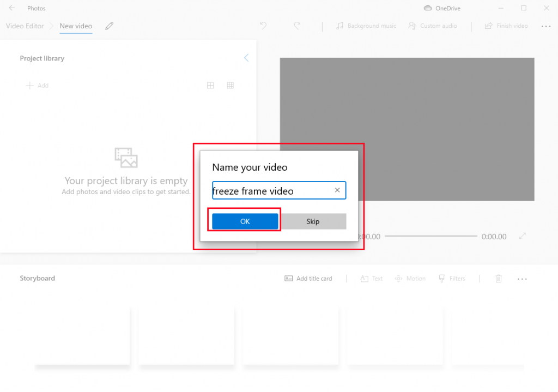Viewport: 558px width, 392px height.
Task: Collapse the Project library panel
Action: [246, 57]
